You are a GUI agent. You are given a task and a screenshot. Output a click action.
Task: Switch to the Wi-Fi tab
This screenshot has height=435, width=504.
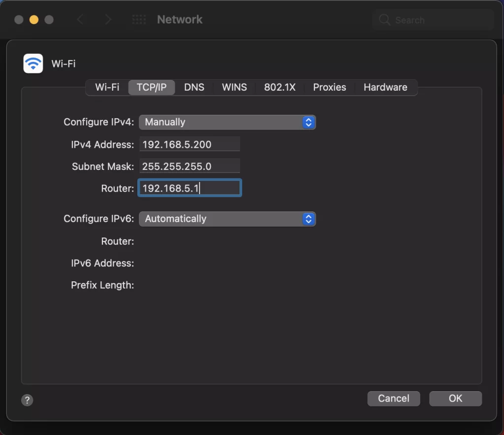point(107,87)
